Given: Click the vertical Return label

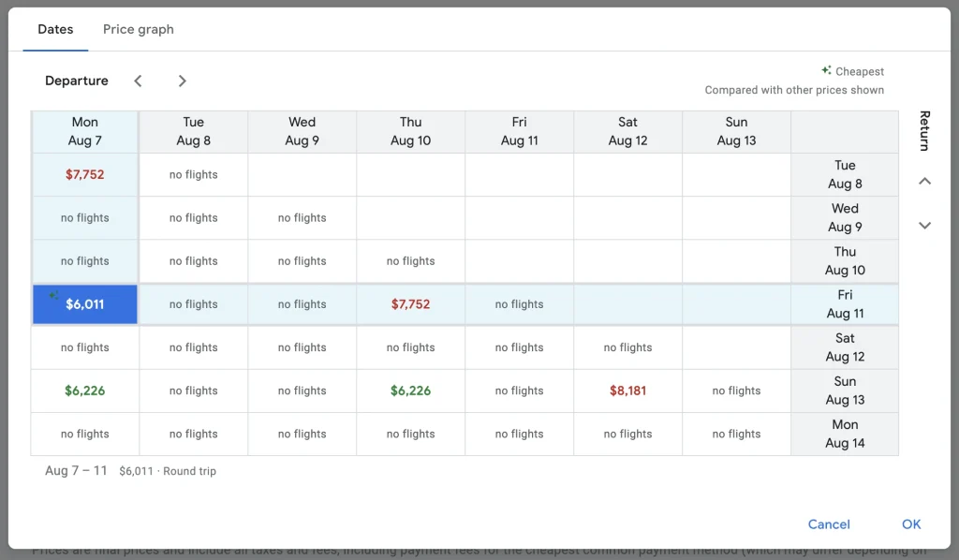Looking at the screenshot, I should coord(924,131).
